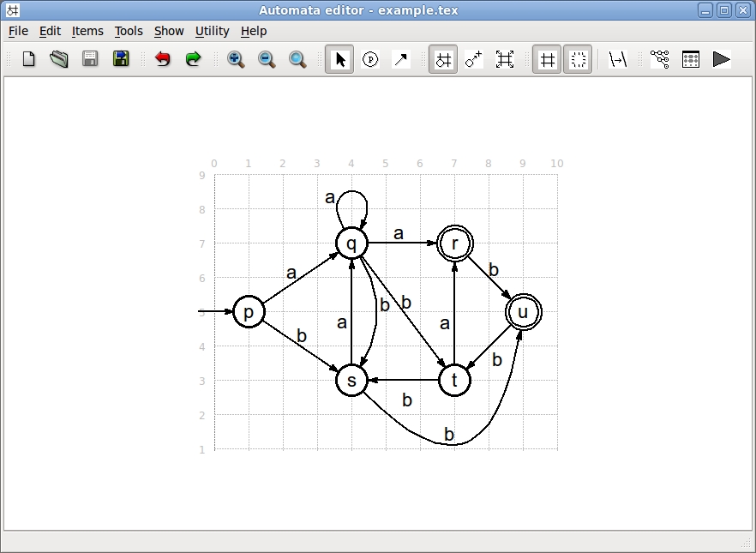Click the new file icon
This screenshot has height=553, width=756.
(28, 59)
